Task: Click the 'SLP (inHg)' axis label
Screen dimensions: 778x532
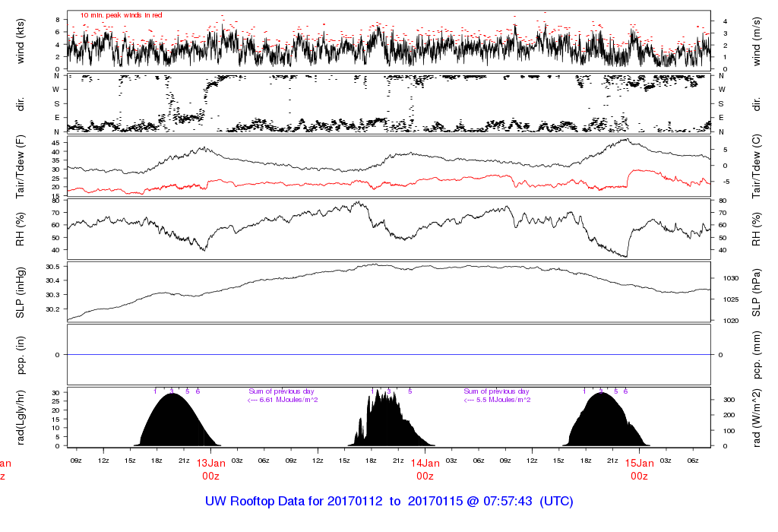Action: click(x=21, y=290)
